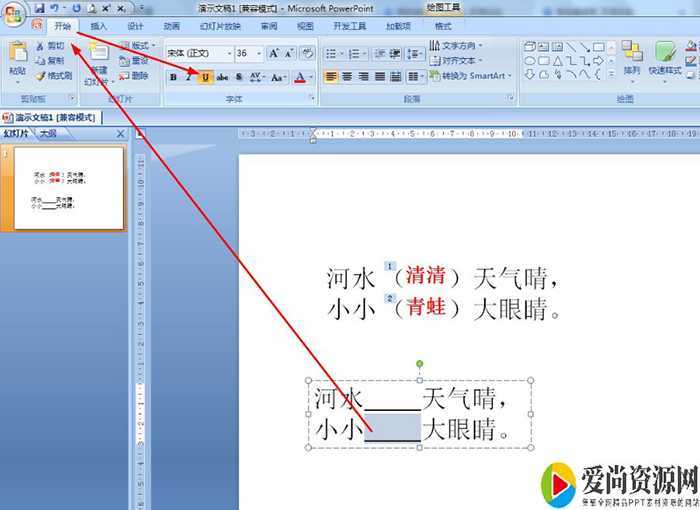Toggle Bold formatting
This screenshot has width=700, height=510.
[173, 77]
